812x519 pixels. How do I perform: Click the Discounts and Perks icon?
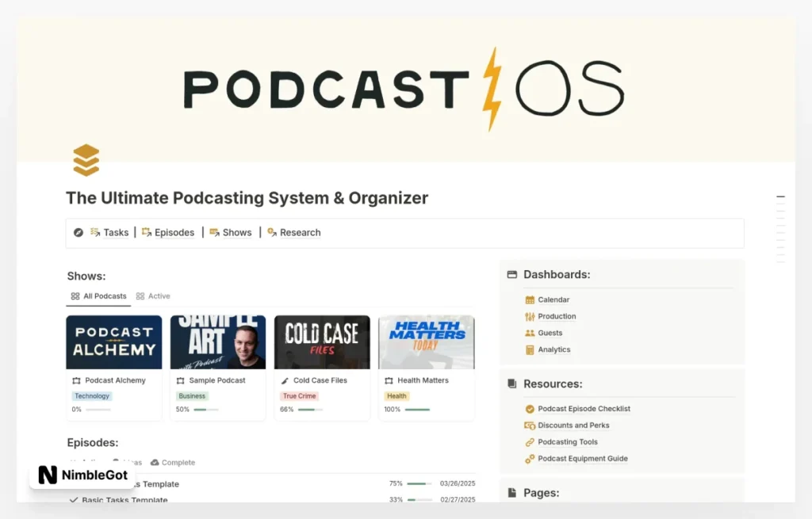pos(530,426)
